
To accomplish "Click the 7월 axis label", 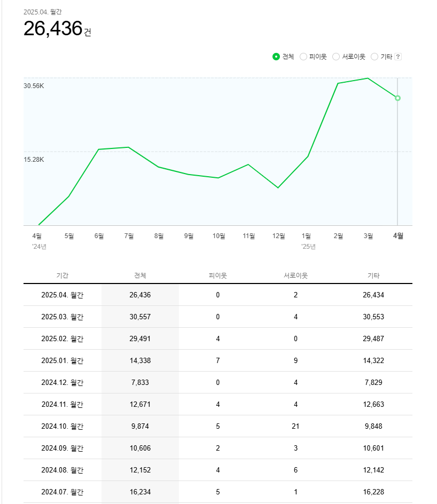I will click(129, 236).
